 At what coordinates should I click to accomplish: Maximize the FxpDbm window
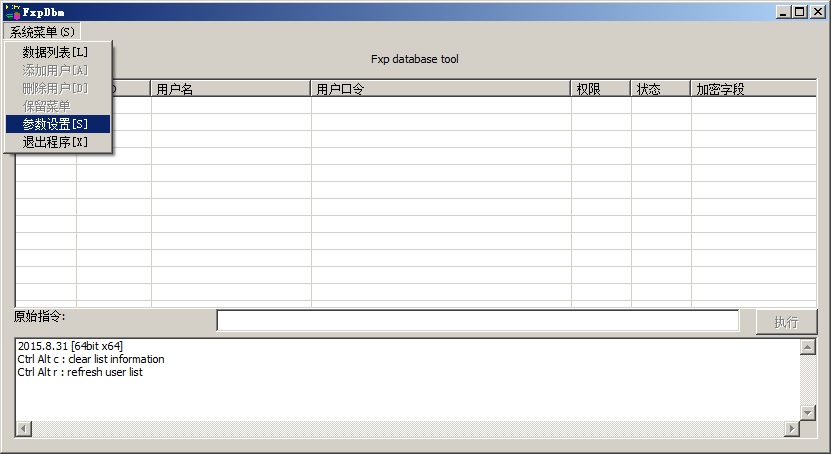[799, 11]
